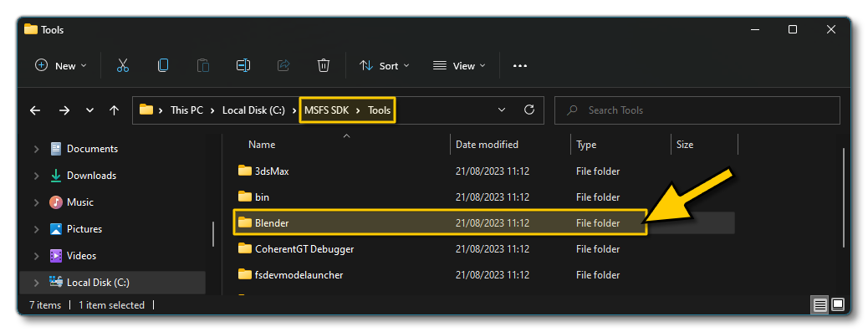The image size is (868, 332).
Task: Click the bin folder icon
Action: click(245, 197)
